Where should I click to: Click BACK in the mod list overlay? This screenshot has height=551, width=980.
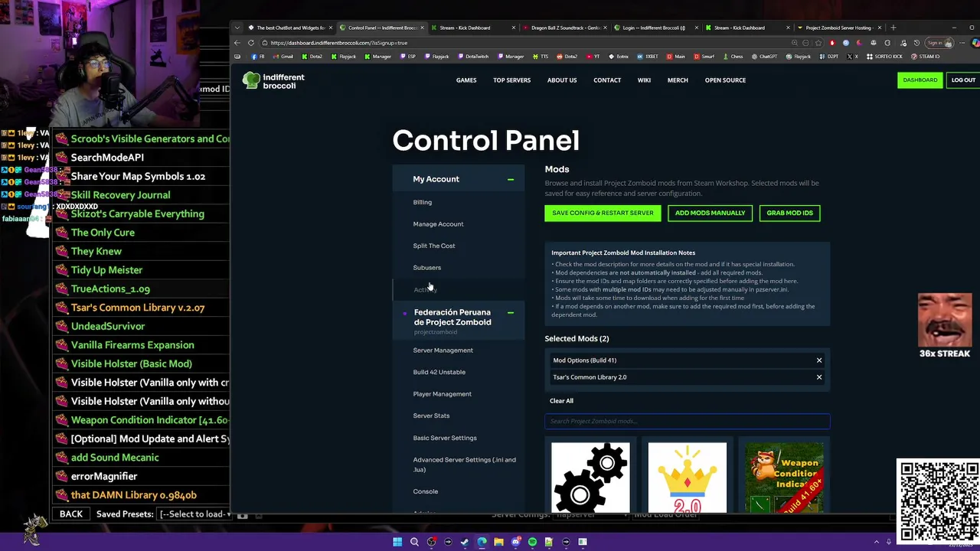[x=71, y=514]
